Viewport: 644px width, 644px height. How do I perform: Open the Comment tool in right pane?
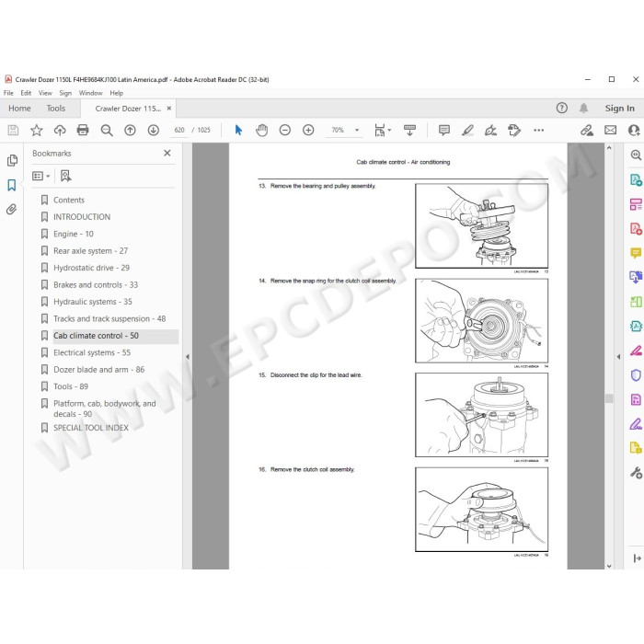pos(636,253)
